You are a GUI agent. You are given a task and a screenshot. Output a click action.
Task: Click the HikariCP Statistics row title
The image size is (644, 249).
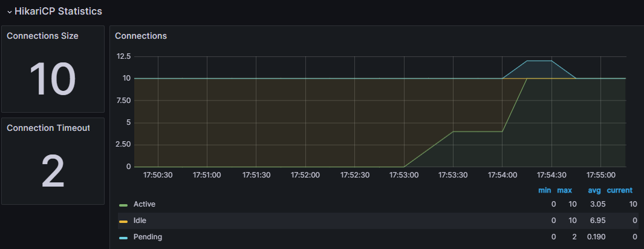(x=58, y=12)
